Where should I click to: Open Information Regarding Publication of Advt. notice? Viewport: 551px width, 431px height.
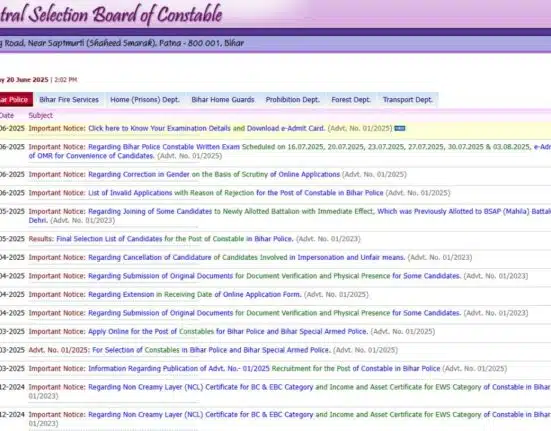[x=264, y=368]
